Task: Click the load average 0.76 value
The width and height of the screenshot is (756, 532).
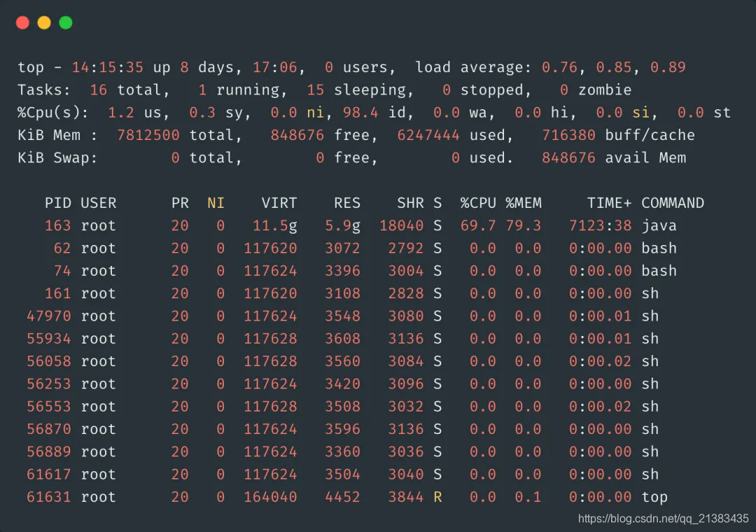Action: coord(559,67)
